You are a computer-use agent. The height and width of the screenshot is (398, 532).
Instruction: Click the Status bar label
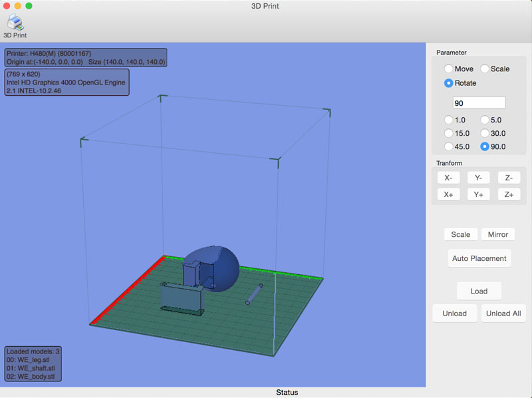click(x=287, y=392)
